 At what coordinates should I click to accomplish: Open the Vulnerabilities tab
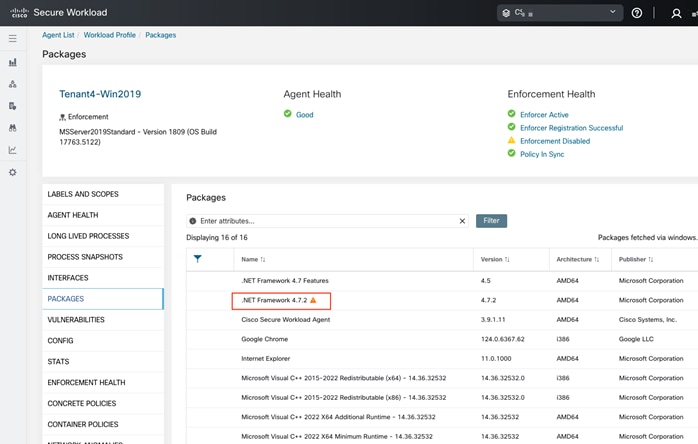pos(103,320)
